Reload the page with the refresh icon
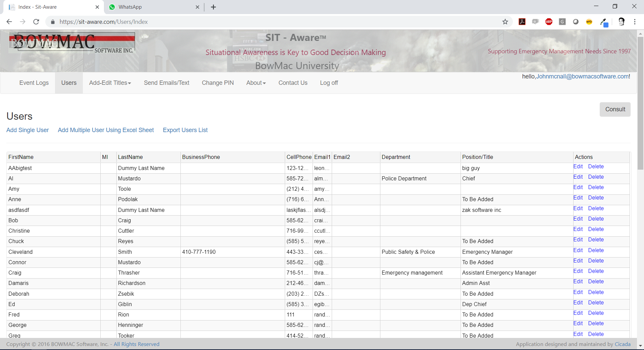 tap(36, 22)
